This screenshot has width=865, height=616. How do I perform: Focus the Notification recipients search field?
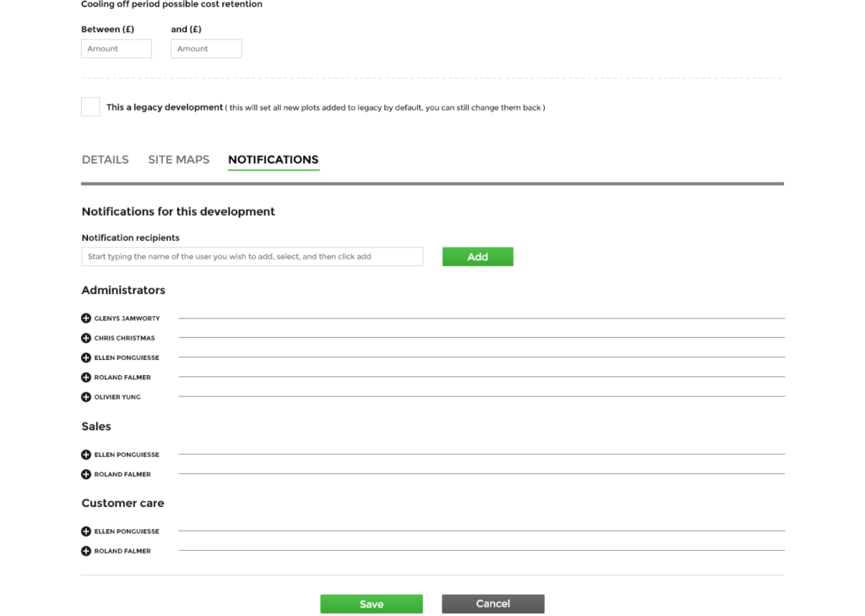[x=252, y=257]
